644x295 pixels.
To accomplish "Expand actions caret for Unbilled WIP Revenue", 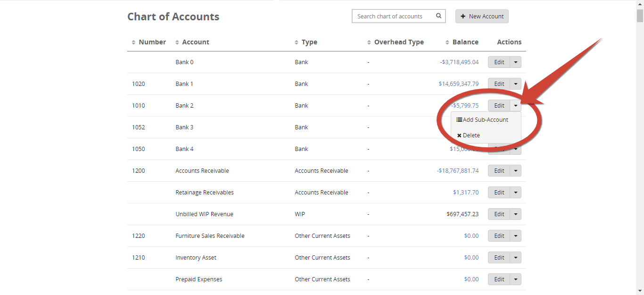I will 516,214.
